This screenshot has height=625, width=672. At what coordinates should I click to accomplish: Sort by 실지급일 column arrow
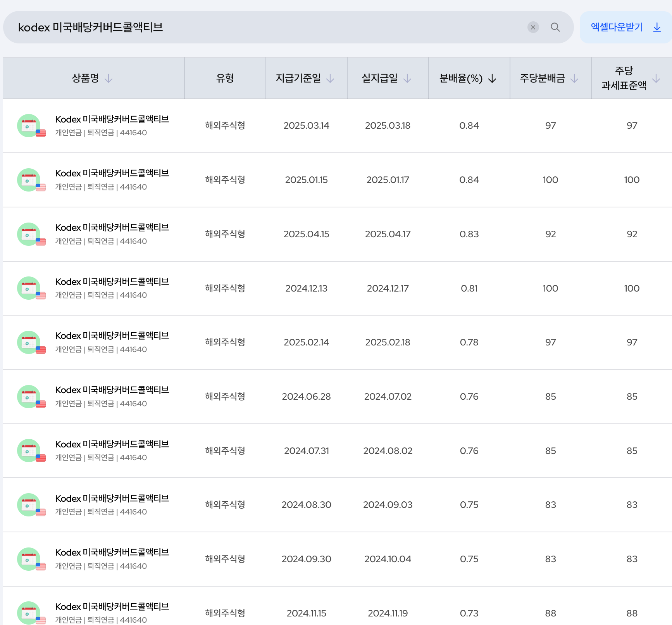point(407,79)
